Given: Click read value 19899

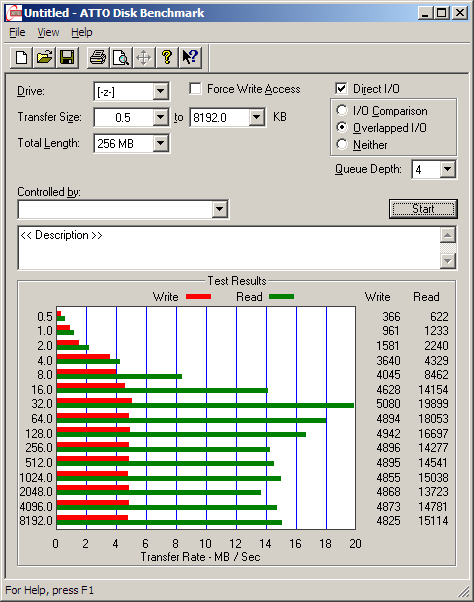Looking at the screenshot, I should point(433,404).
